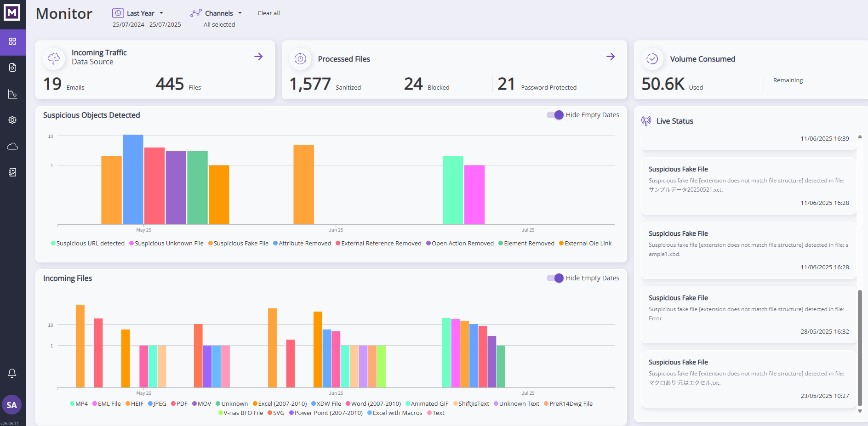Click the SA user avatar
This screenshot has width=868, height=426.
[x=12, y=405]
